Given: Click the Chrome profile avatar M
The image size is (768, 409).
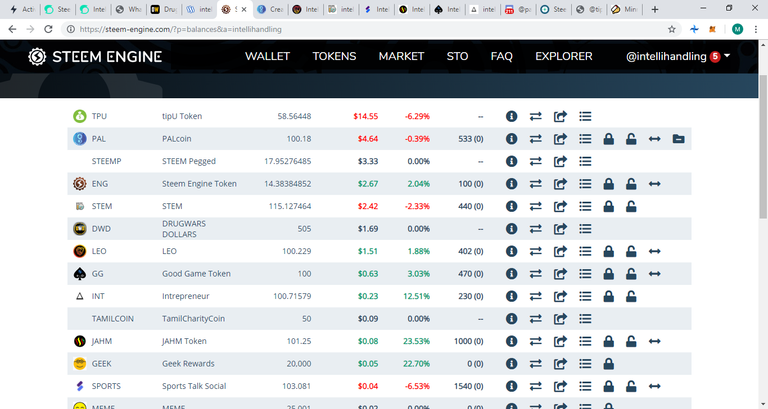Looking at the screenshot, I should [737, 29].
